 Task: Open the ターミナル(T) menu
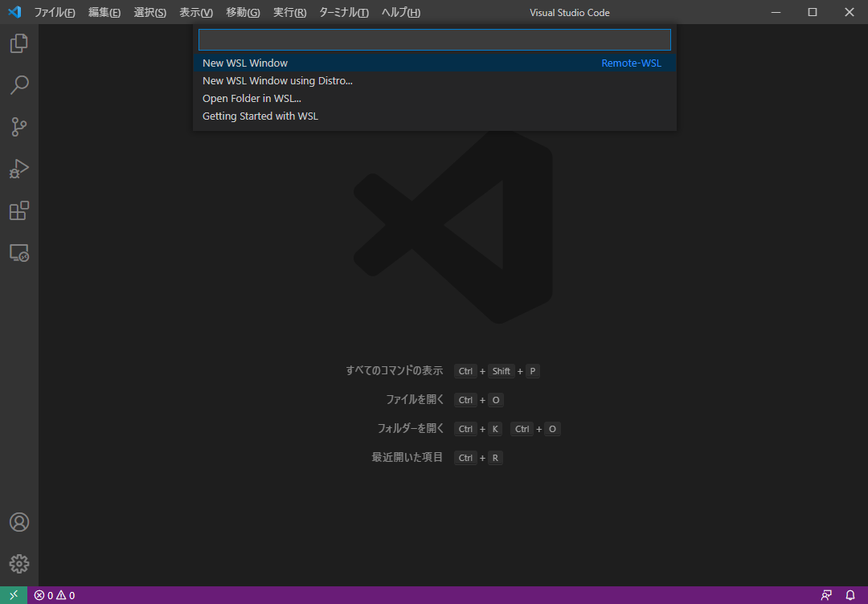coord(344,12)
